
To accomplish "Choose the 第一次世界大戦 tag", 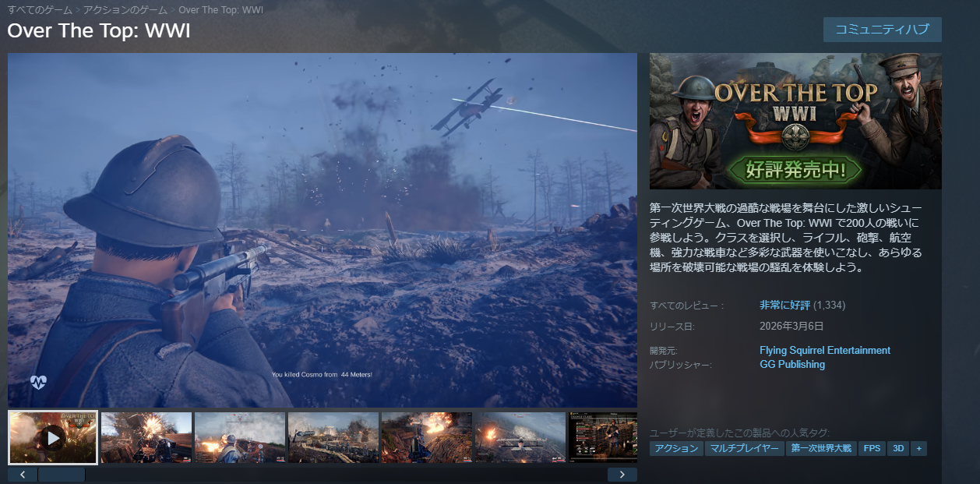I will coord(820,448).
